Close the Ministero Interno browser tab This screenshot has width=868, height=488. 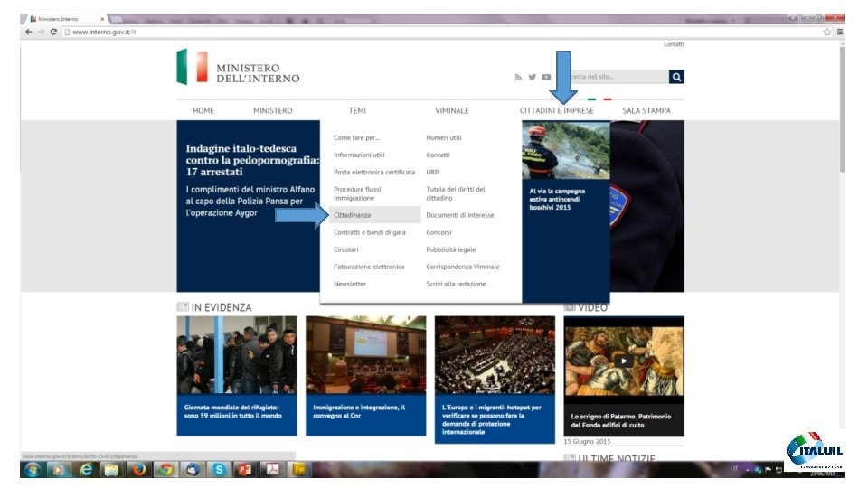click(x=102, y=19)
